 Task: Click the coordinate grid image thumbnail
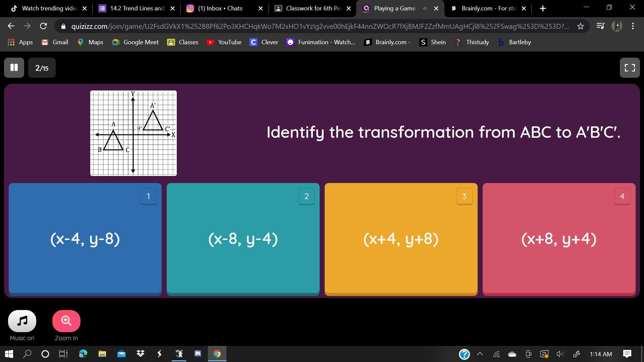click(133, 133)
